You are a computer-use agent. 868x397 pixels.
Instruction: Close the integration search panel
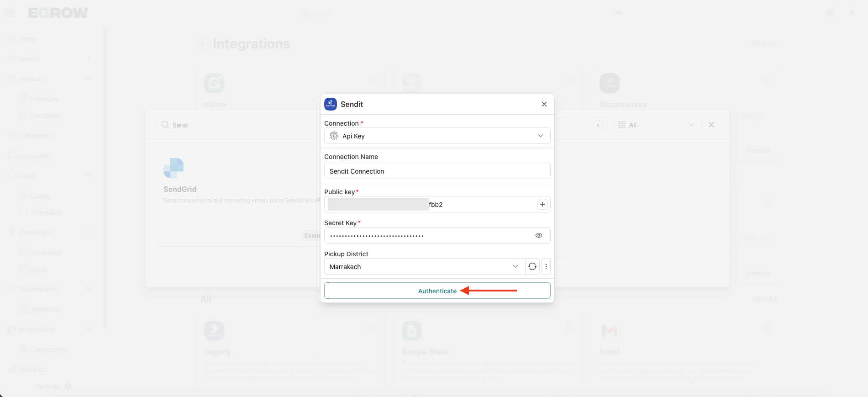coord(711,125)
